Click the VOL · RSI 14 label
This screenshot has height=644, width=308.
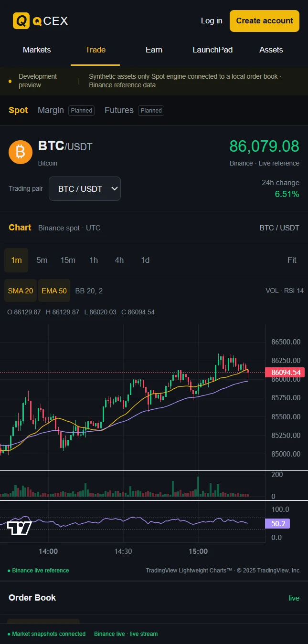pos(285,291)
